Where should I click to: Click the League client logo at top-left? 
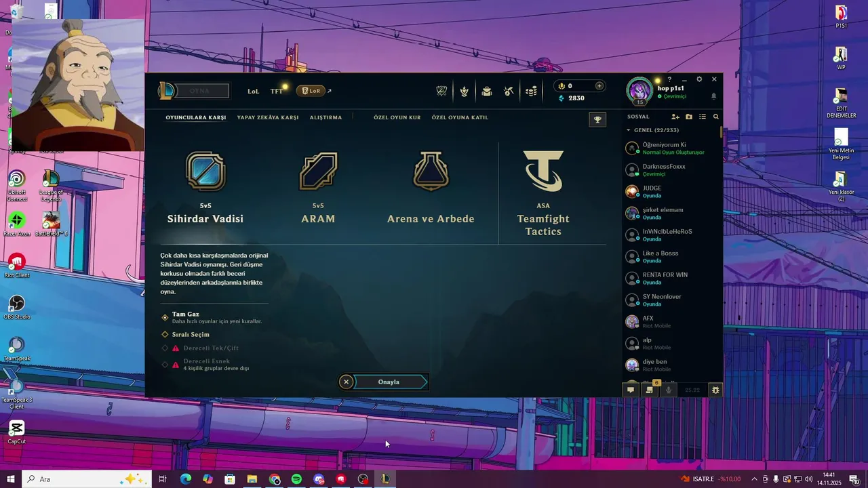165,91
